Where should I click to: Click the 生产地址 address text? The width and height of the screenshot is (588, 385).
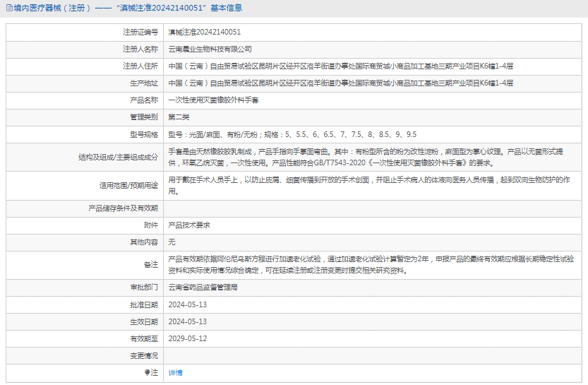(340, 83)
